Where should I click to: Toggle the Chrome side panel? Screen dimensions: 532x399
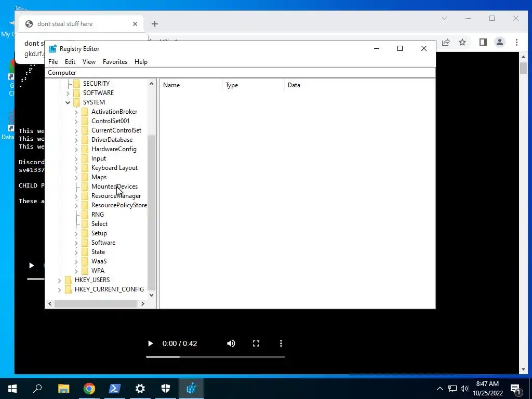click(x=483, y=42)
